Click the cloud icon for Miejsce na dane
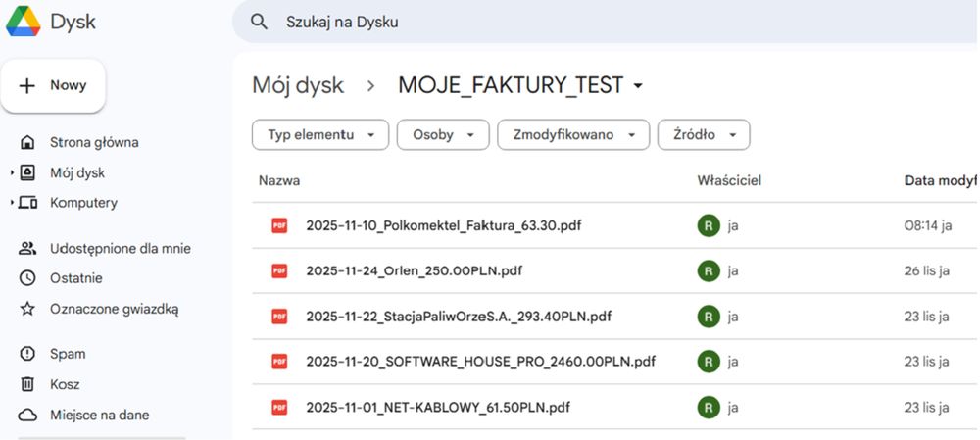Viewport: 980px width, 440px height. (27, 415)
